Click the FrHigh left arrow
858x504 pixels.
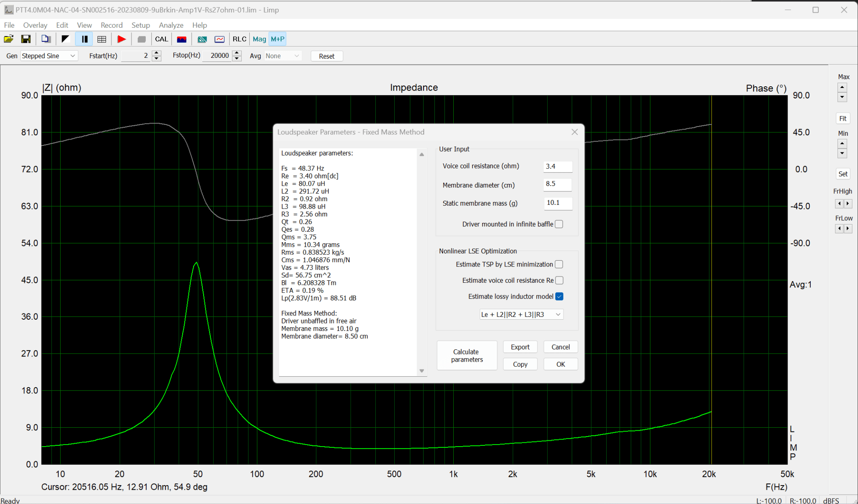point(839,204)
